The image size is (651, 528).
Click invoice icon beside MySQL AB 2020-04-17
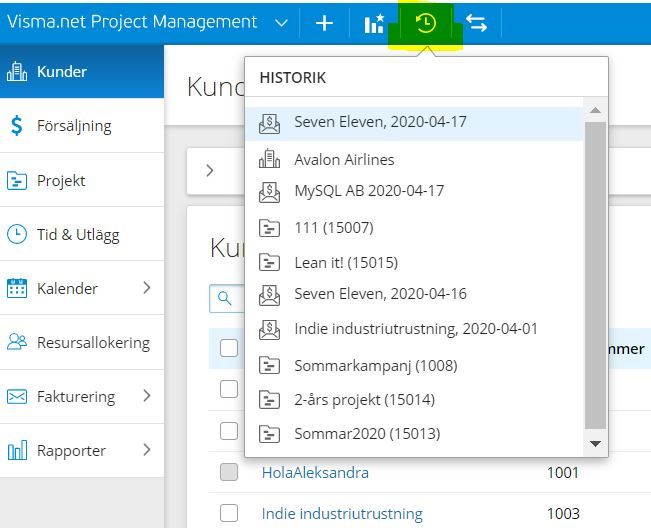[x=269, y=192]
